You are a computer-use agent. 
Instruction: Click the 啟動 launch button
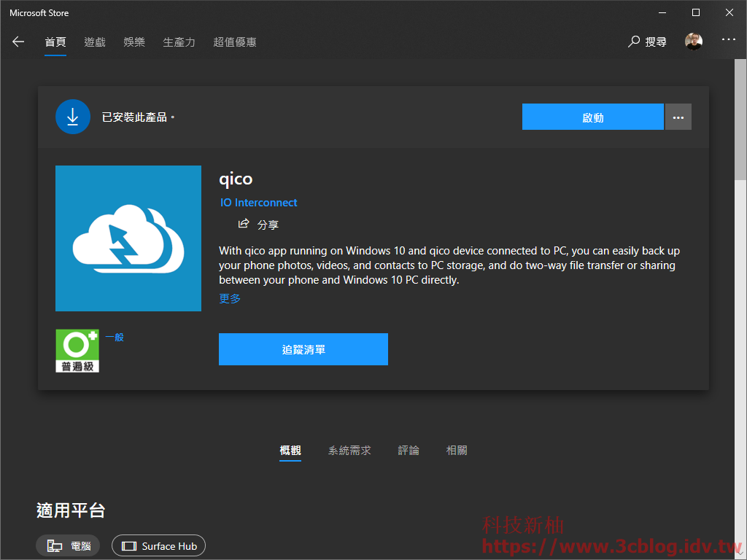point(592,117)
